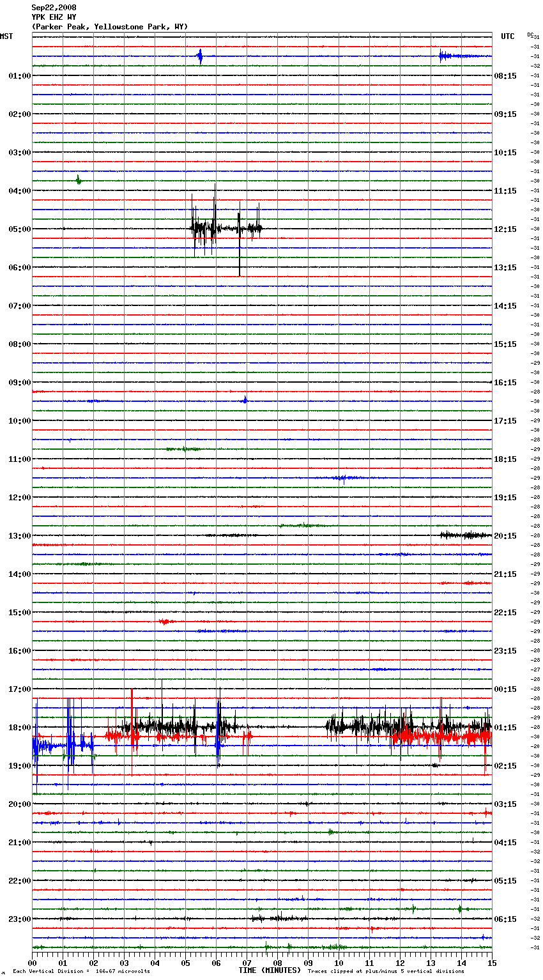This screenshot has height=980, width=543.
Task: Click the 03:00 MST time label
Action: click(x=20, y=153)
